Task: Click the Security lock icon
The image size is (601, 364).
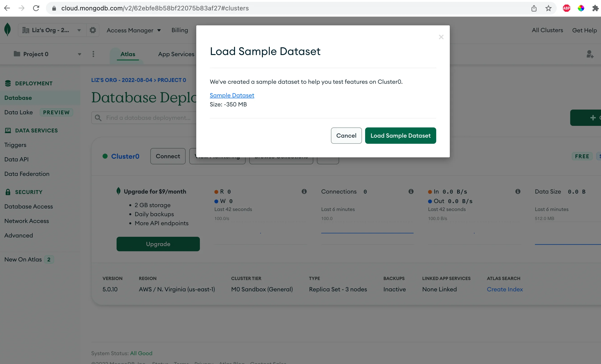Action: 8,192
